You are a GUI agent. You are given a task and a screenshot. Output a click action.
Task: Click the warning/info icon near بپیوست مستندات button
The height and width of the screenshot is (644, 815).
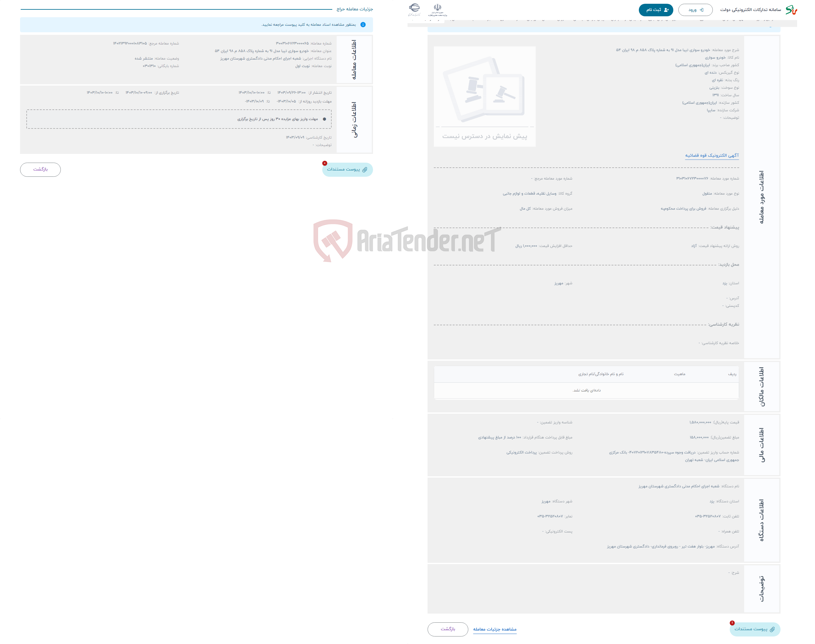pyautogui.click(x=324, y=164)
